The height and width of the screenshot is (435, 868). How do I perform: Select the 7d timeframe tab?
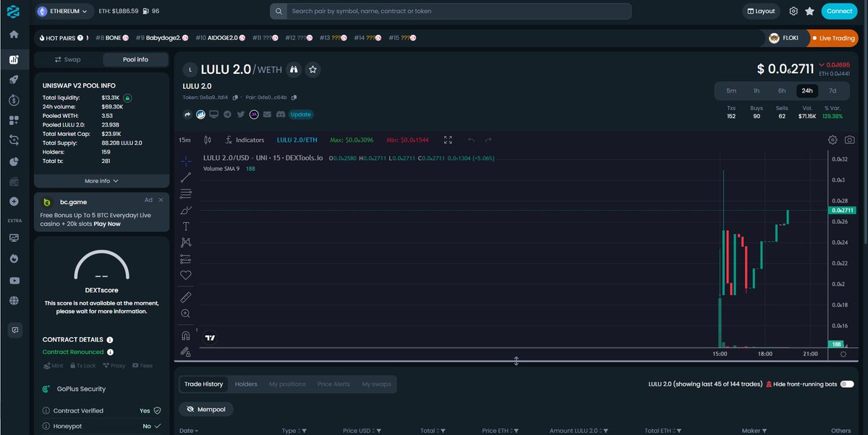coord(833,90)
